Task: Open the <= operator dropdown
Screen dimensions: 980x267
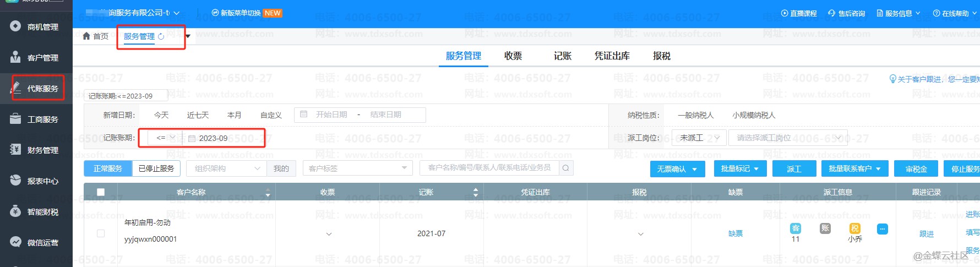Action: tap(165, 138)
